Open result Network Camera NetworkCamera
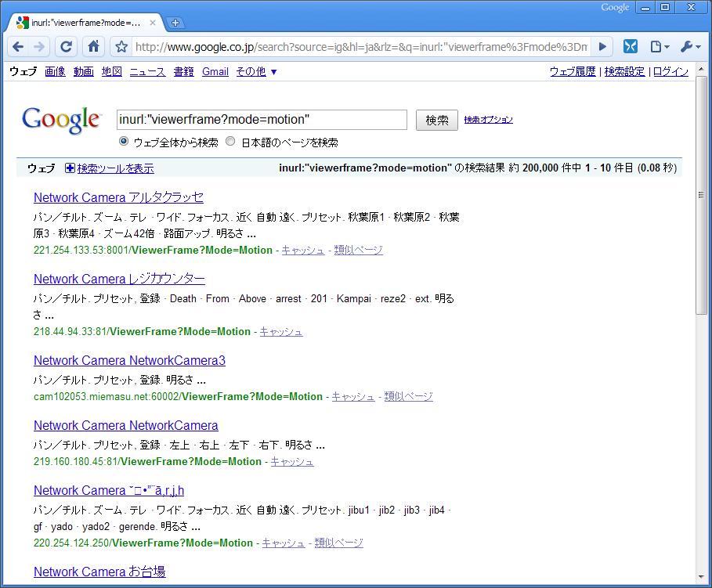Screen dimensions: 712x588 click(x=126, y=425)
